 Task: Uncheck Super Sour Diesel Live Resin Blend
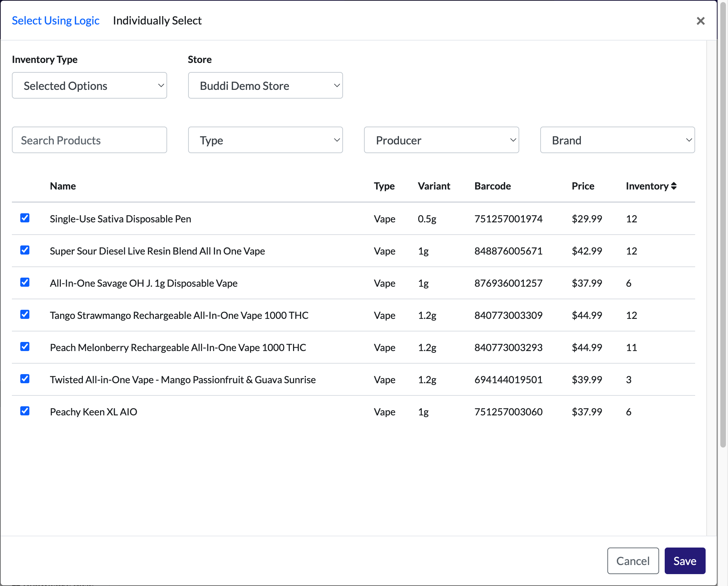click(25, 250)
